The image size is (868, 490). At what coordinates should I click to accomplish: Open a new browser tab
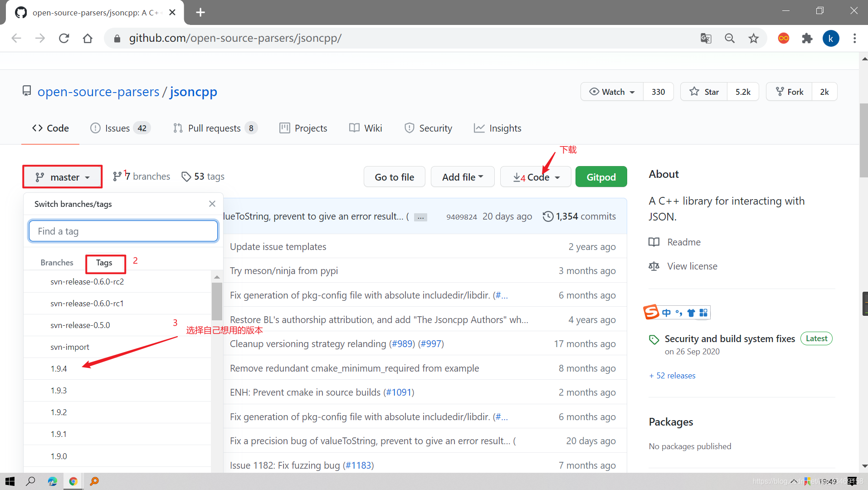(200, 12)
